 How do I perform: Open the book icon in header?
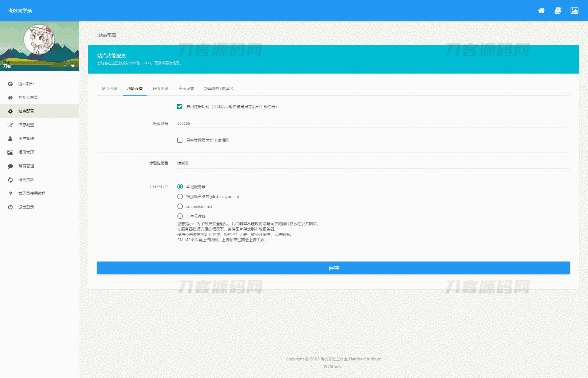coord(558,11)
